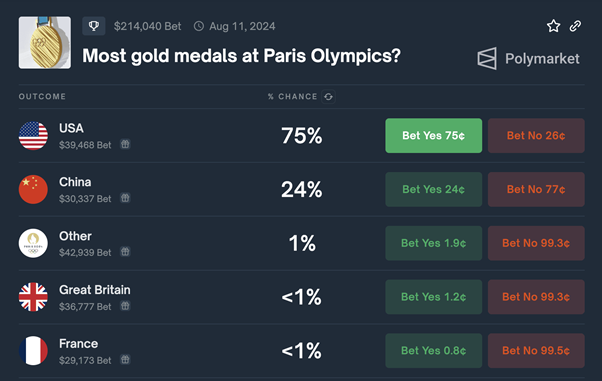Image resolution: width=602 pixels, height=381 pixels.
Task: Bookmark the market with the star icon
Action: (x=553, y=26)
